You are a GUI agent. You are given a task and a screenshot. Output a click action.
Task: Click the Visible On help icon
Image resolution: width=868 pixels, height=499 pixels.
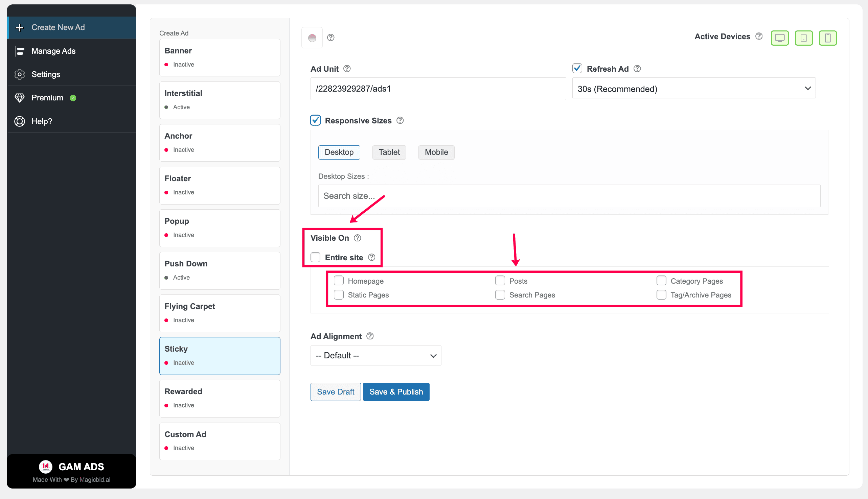tap(357, 238)
